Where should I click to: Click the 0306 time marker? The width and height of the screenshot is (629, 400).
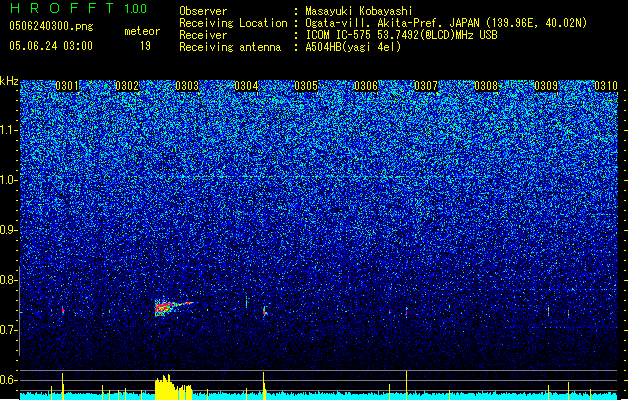(x=366, y=86)
